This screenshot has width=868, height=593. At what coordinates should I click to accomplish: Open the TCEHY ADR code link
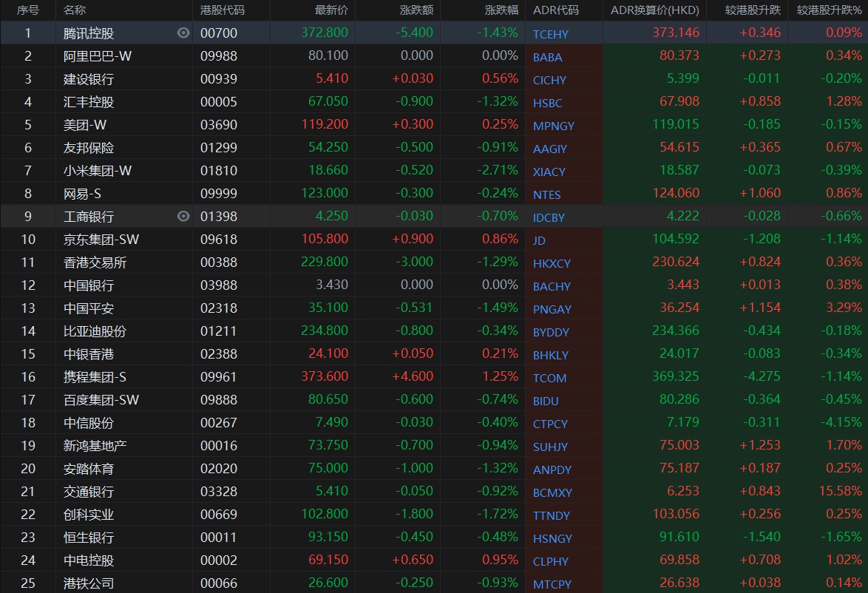(x=551, y=34)
